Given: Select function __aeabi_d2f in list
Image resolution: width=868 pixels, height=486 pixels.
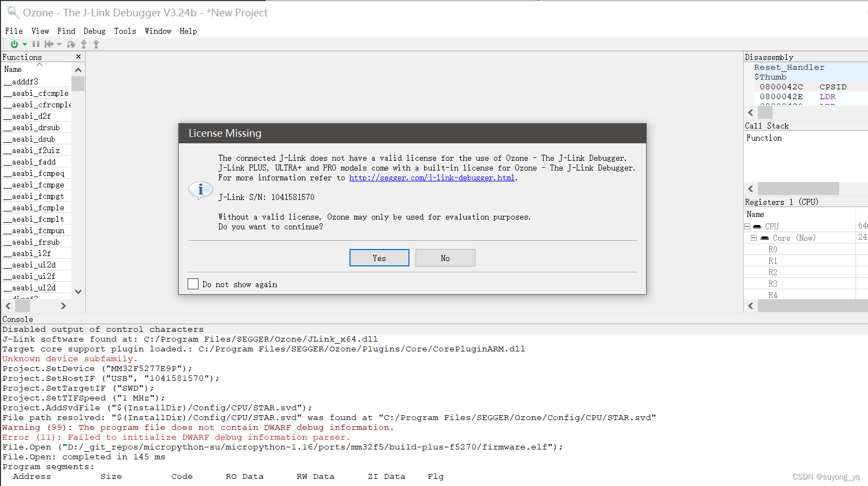Looking at the screenshot, I should click(x=36, y=116).
